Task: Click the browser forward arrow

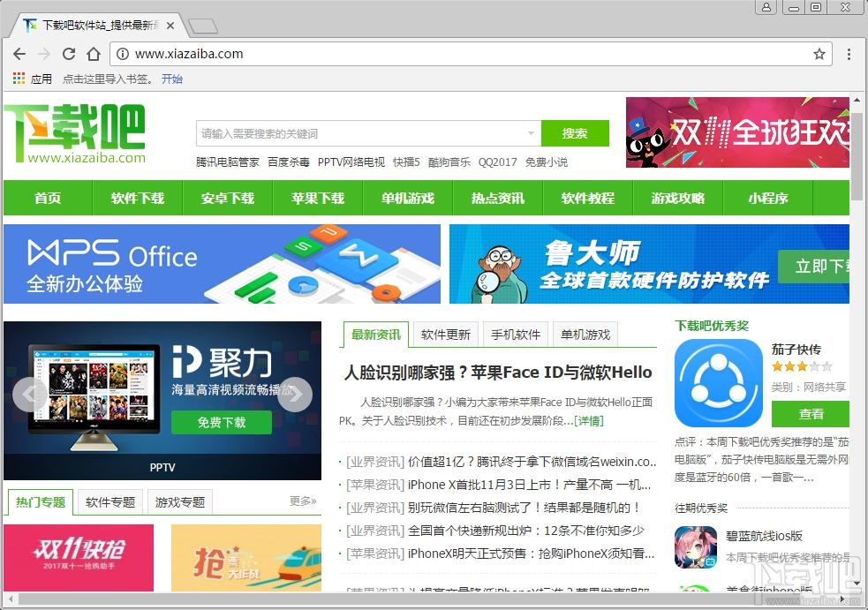Action: pyautogui.click(x=44, y=54)
